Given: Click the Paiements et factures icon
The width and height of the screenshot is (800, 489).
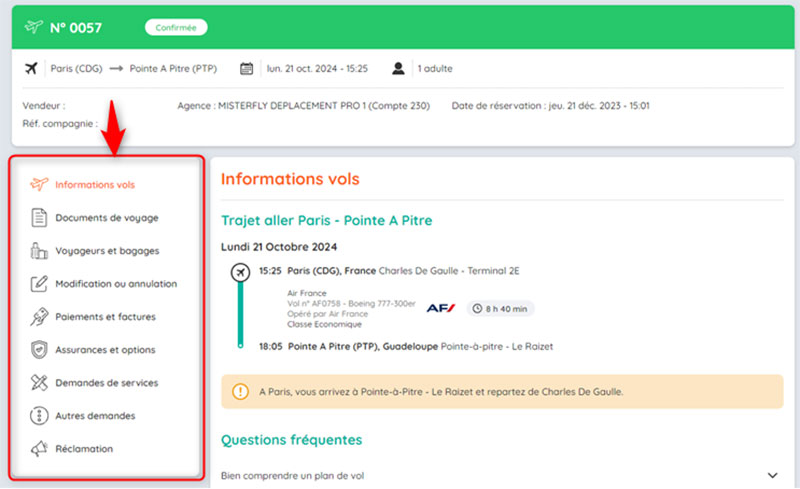Looking at the screenshot, I should pos(39,317).
